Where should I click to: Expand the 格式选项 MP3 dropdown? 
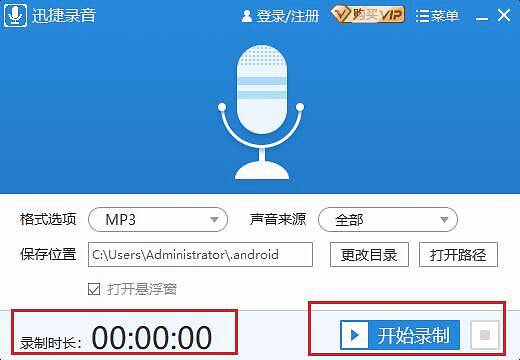point(158,219)
